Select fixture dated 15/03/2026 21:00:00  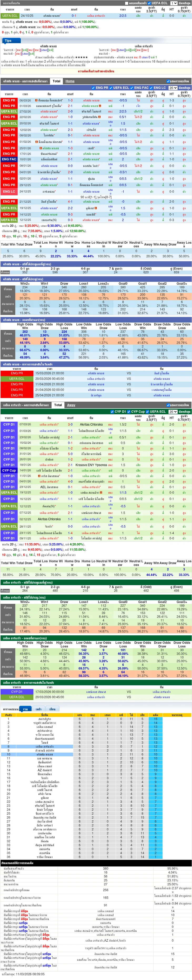click(49, 373)
